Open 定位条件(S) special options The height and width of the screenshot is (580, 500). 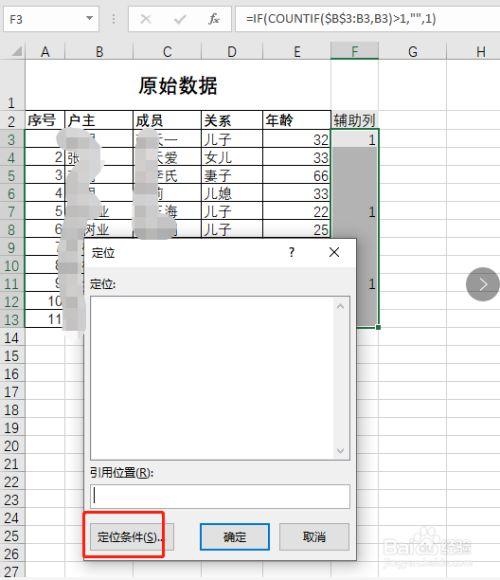(x=132, y=537)
